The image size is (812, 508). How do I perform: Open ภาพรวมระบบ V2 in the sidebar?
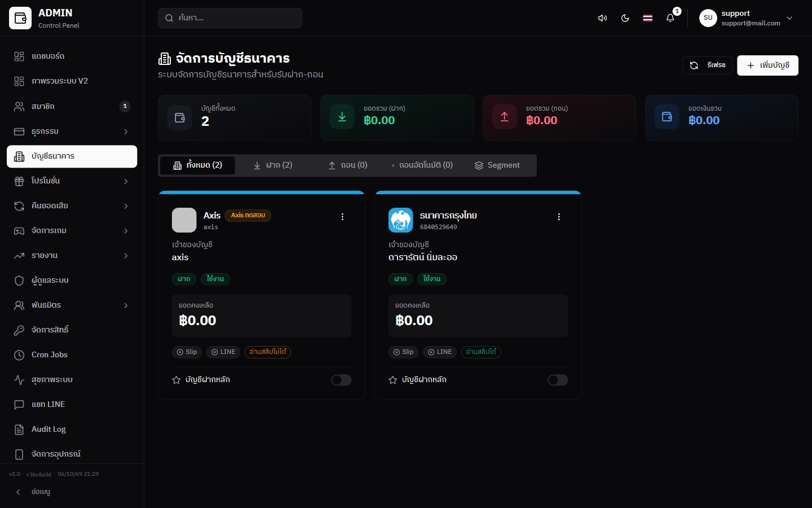click(72, 81)
